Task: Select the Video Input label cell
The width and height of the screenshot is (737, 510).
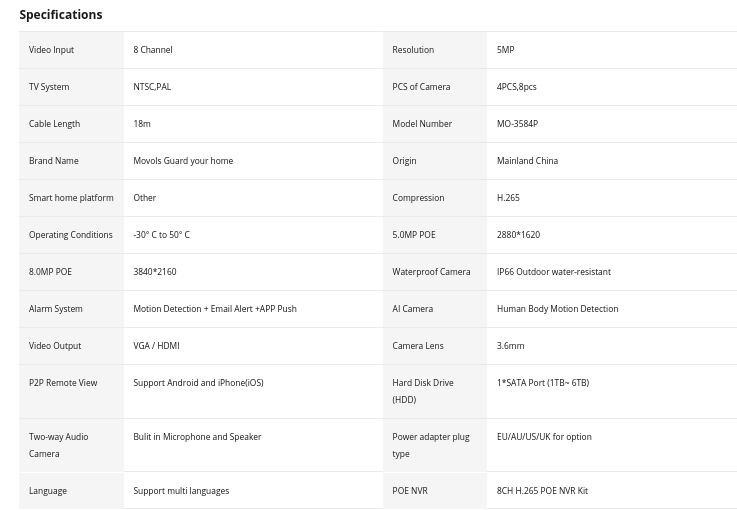Action: coord(71,50)
